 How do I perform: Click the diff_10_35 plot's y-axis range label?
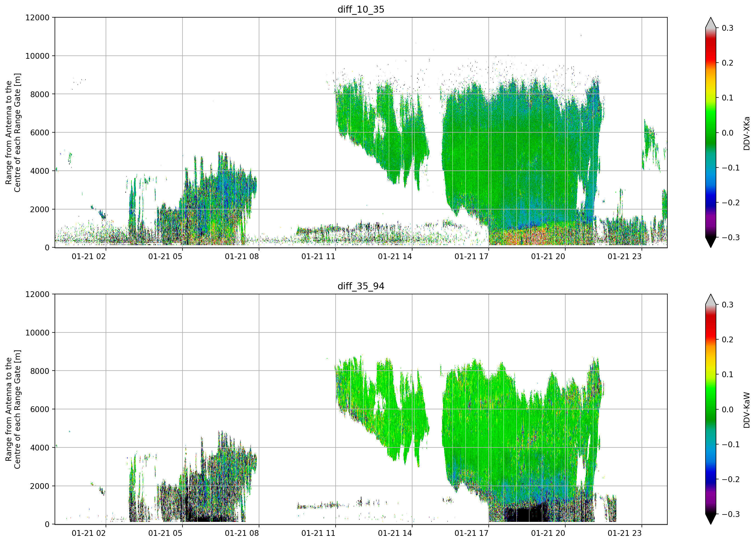click(x=13, y=133)
